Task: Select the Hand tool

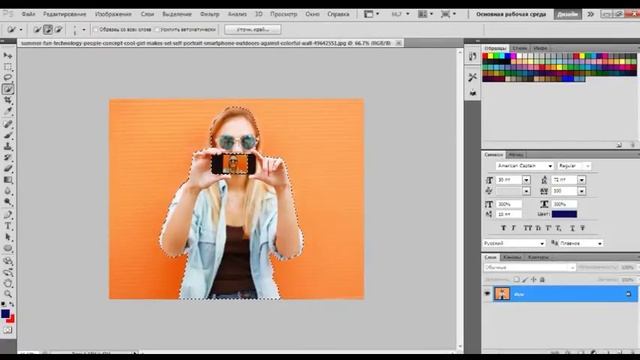Action: click(8, 283)
